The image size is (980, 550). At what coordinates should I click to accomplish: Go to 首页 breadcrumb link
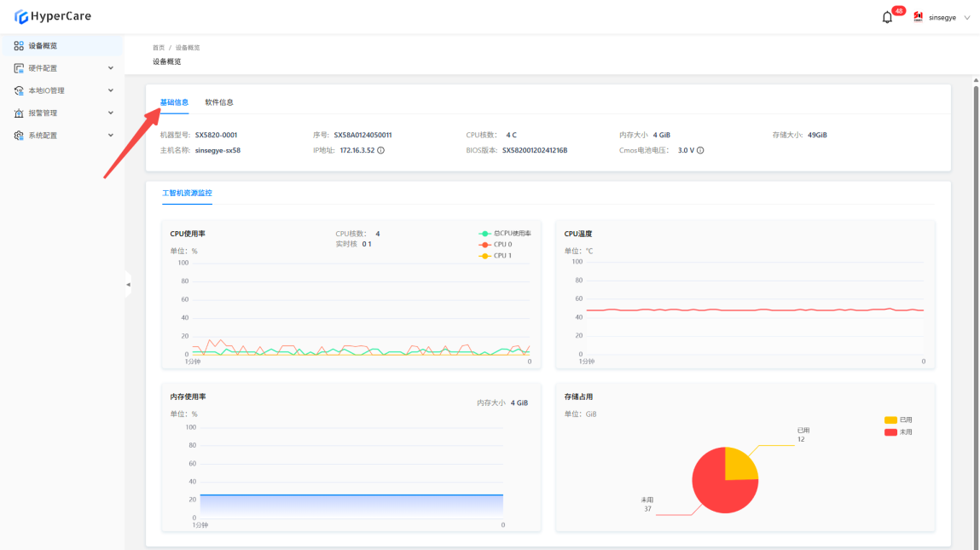159,48
